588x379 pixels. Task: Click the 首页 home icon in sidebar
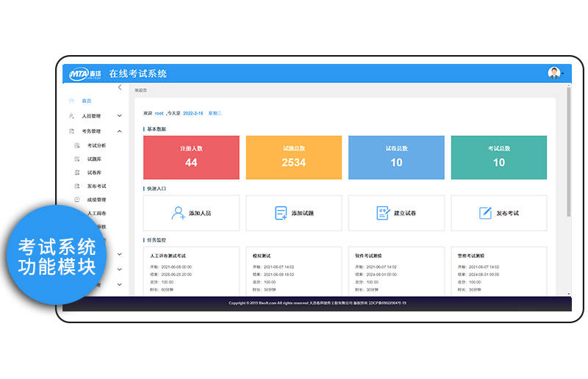(x=71, y=101)
